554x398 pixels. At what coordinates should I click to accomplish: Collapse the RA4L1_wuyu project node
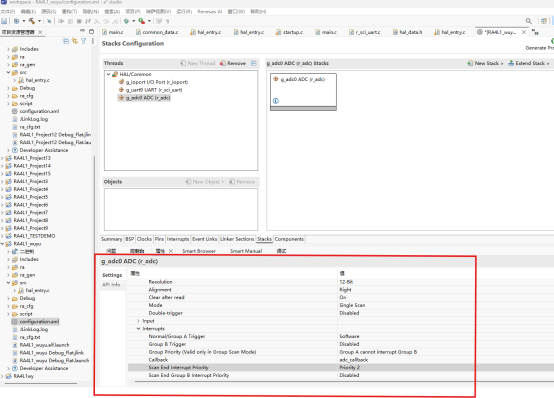pos(2,244)
